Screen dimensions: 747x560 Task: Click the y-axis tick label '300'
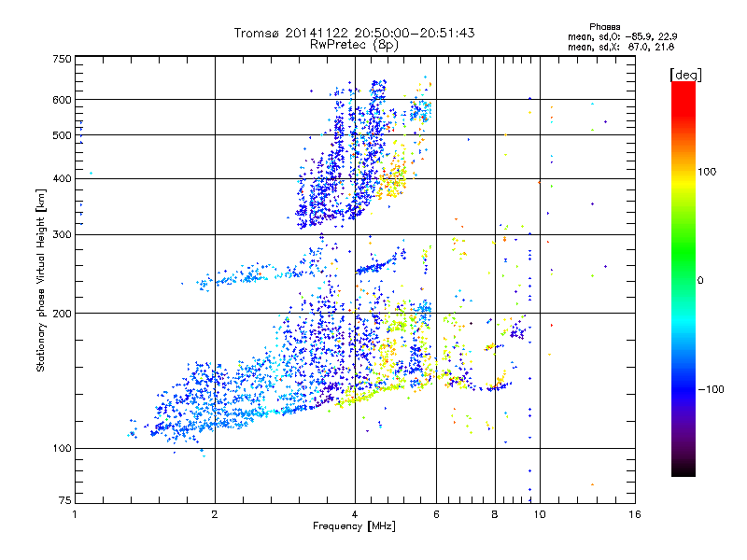[63, 235]
